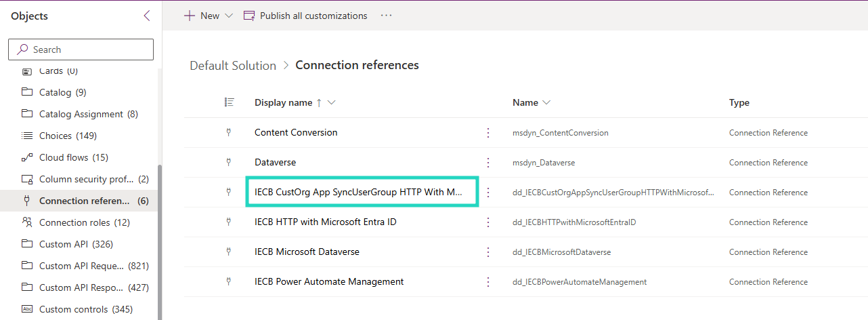
Task: Open the toolbar overflow ellipsis menu
Action: (387, 16)
